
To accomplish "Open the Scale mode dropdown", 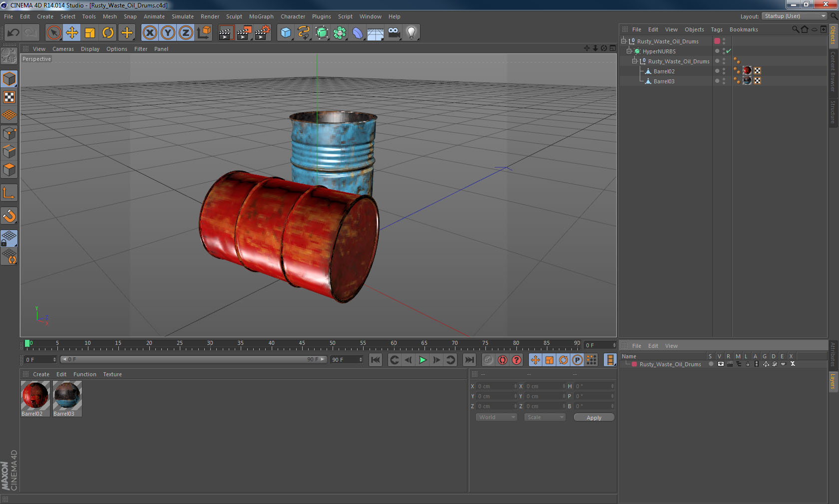I will (545, 417).
